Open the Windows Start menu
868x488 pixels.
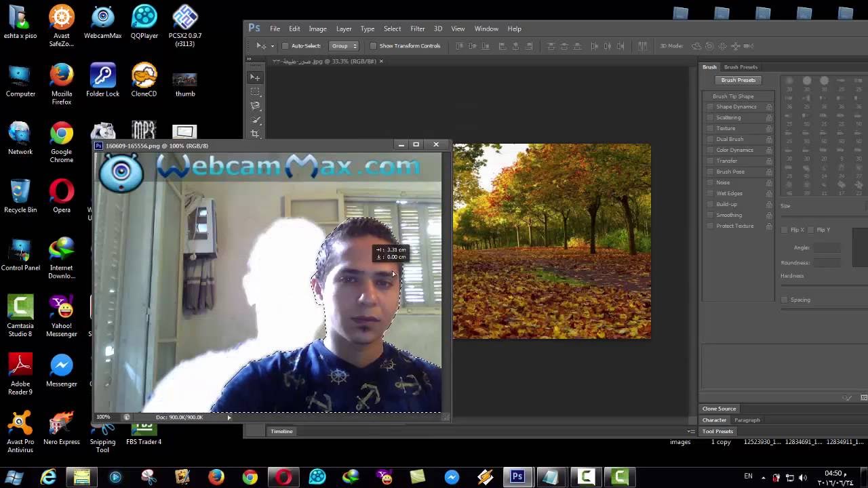click(14, 476)
